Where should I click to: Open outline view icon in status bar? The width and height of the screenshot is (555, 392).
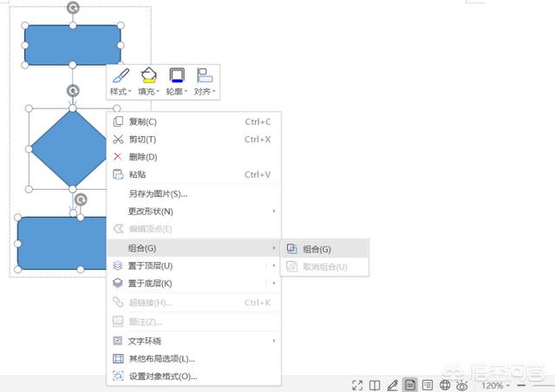pos(428,385)
